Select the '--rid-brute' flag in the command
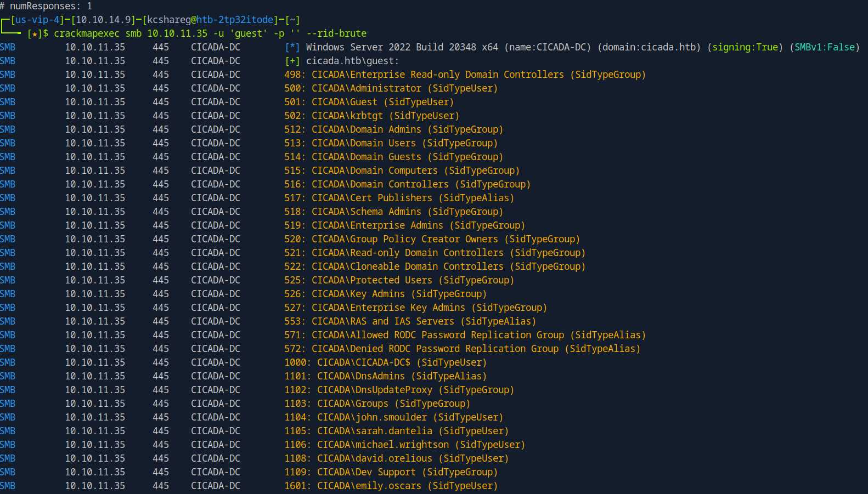 coord(336,33)
